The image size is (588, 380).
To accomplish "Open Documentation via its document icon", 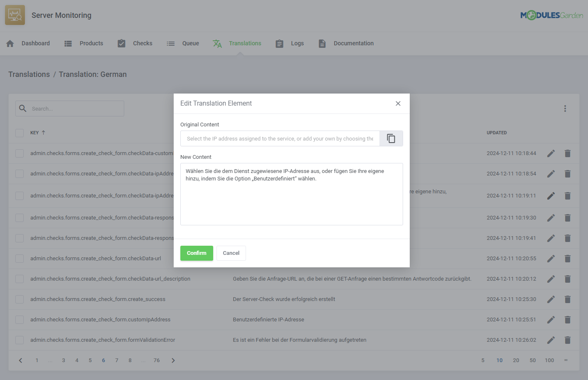I will click(322, 43).
